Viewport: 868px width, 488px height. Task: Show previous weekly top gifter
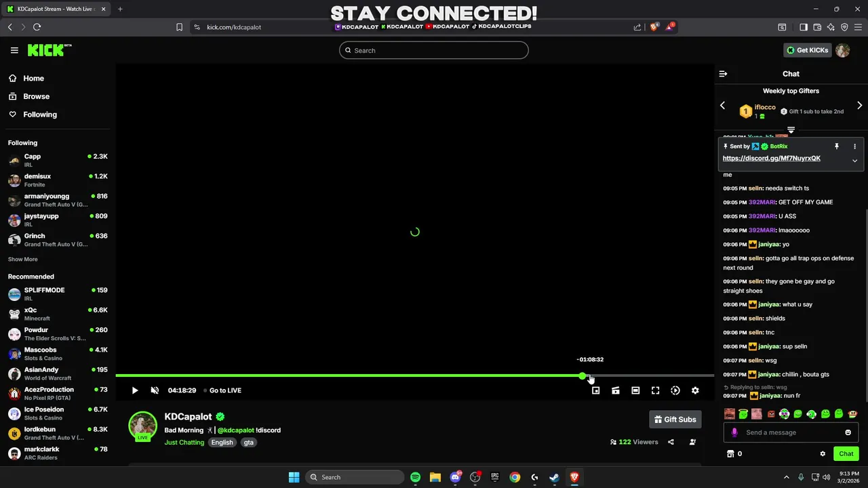pyautogui.click(x=723, y=106)
